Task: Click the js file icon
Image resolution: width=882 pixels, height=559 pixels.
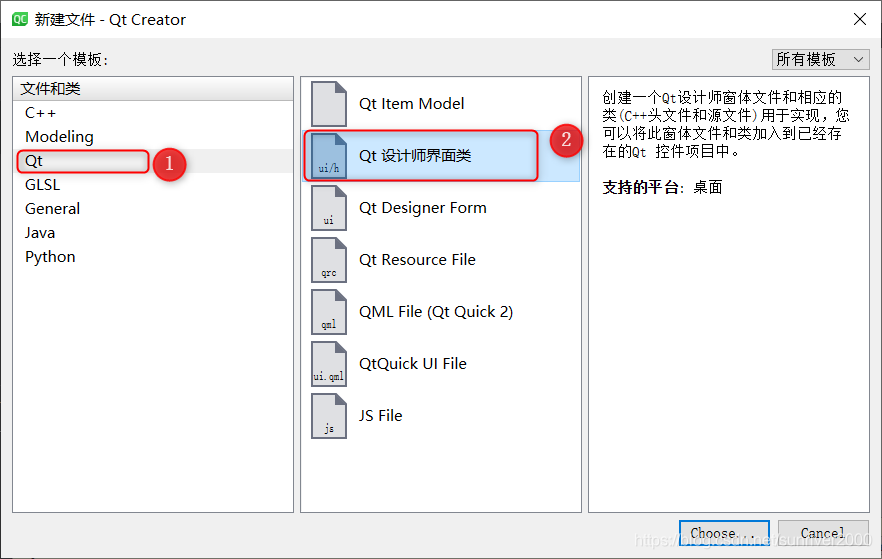Action: tap(328, 416)
